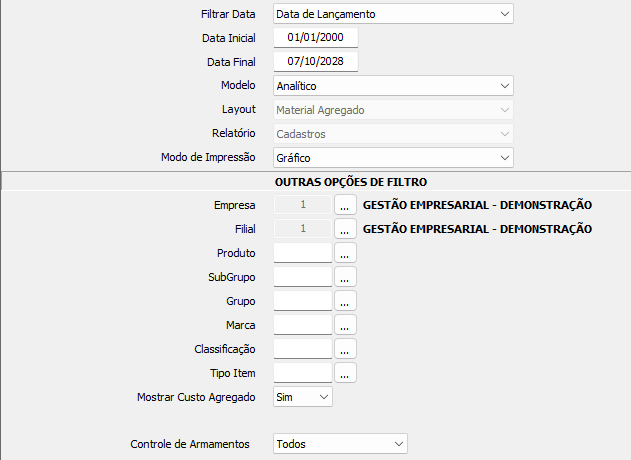
Task: Open the Grupo lookup ellipsis button
Action: tap(345, 301)
